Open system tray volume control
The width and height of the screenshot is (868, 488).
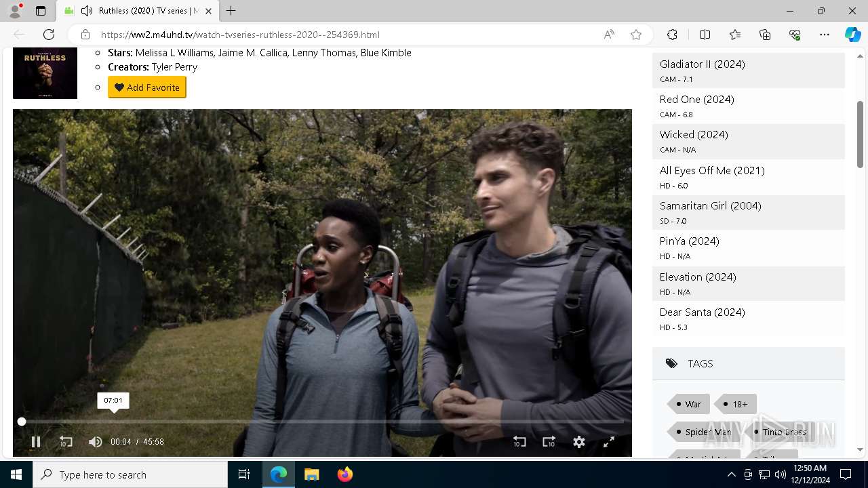click(781, 474)
